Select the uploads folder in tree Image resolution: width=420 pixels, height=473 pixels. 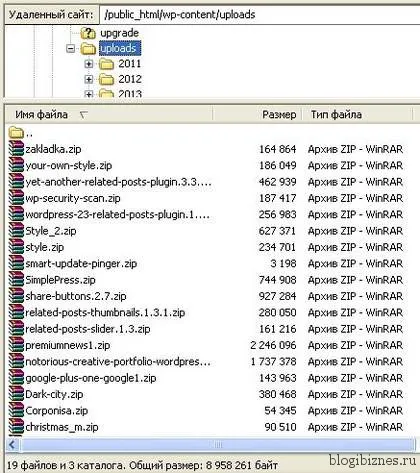click(120, 48)
